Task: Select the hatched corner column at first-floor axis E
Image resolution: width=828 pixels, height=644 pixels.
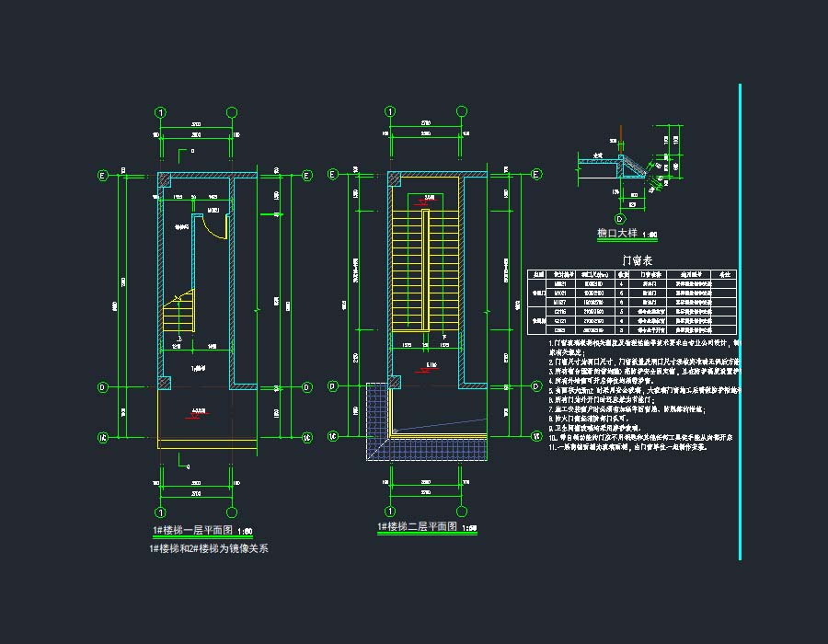Action: [165, 179]
